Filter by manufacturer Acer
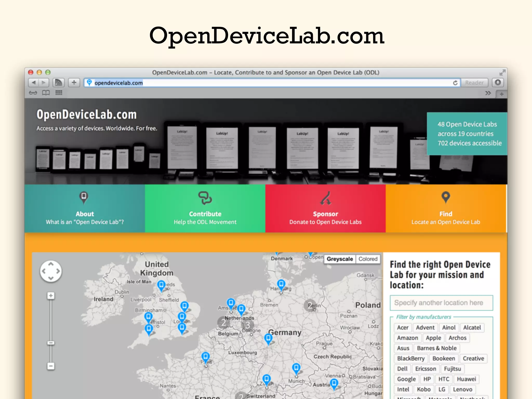 (x=403, y=328)
